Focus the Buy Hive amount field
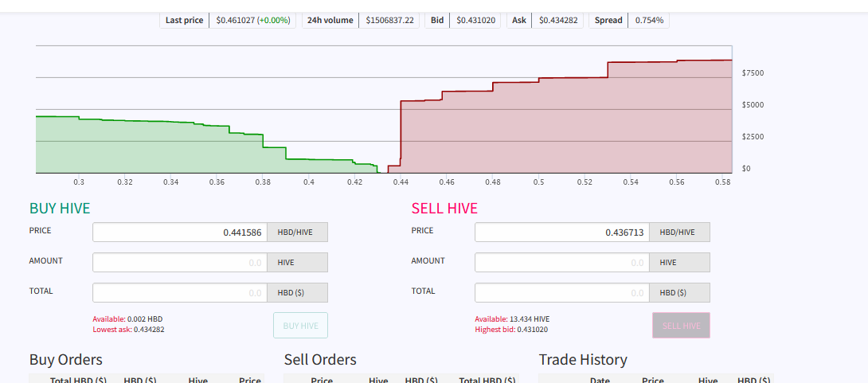This screenshot has height=383, width=868. [x=180, y=262]
